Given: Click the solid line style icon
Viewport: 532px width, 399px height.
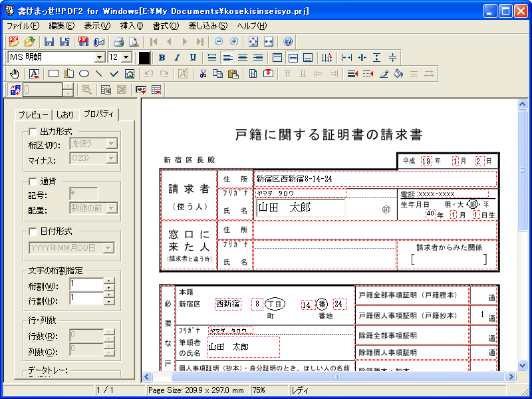Looking at the screenshot, I should tap(352, 74).
